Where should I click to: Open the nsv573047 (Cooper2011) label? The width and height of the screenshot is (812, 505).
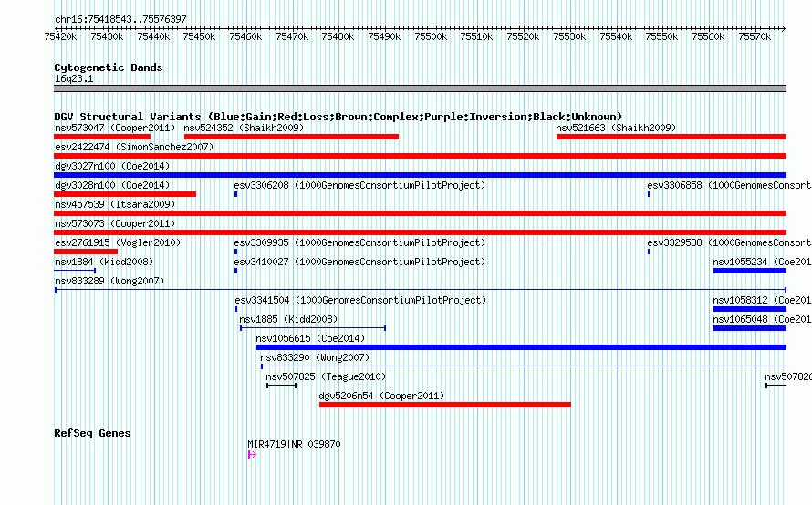click(115, 128)
